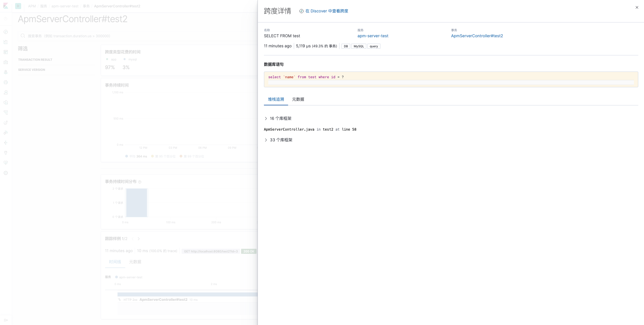Expand the TRANSACTION RESULT filter section
The width and height of the screenshot is (644, 325).
tap(35, 60)
